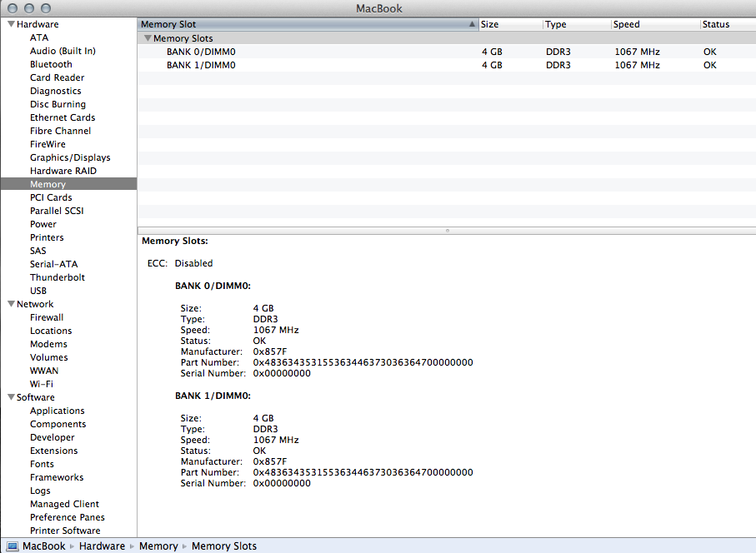
Task: Open the Diagnostics entry
Action: [x=56, y=91]
